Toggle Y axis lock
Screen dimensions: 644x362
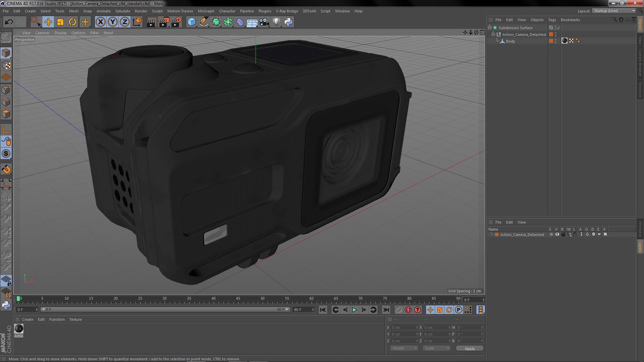pyautogui.click(x=113, y=22)
